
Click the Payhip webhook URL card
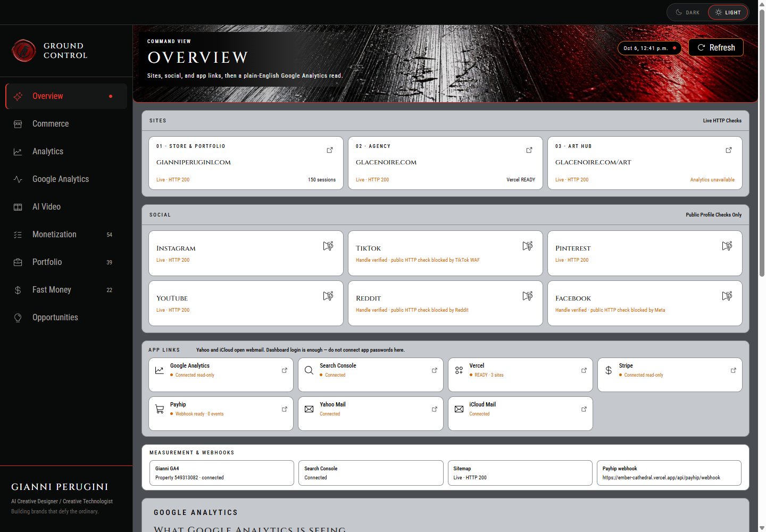669,473
